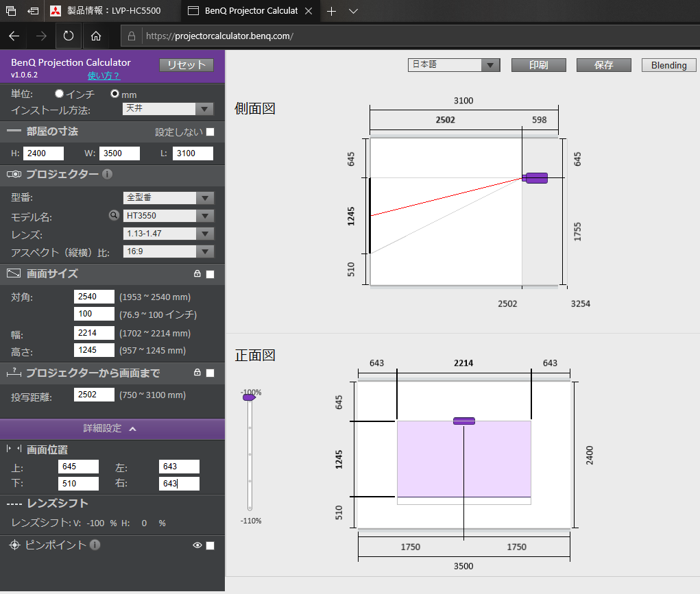Open the aspect ratio dropdown 16:9
This screenshot has height=594, width=700.
point(168,251)
